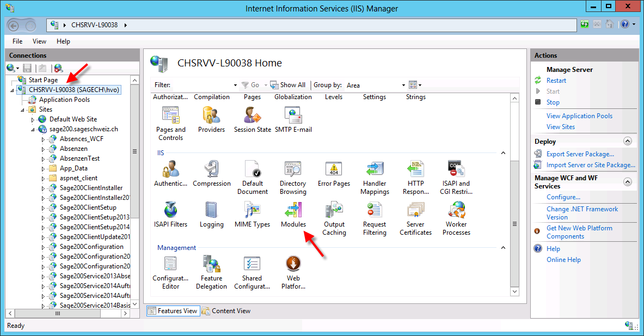
Task: Open the Session State feature
Action: point(252,119)
